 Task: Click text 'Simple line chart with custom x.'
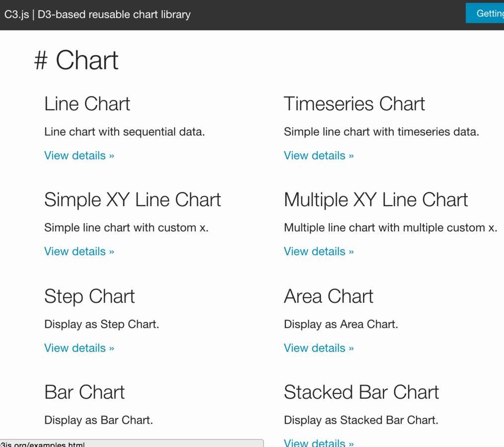[126, 227]
